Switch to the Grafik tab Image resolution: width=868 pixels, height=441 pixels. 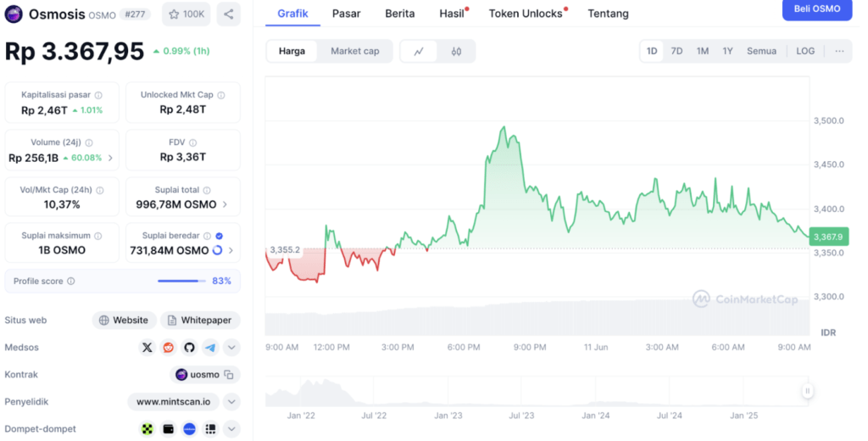(x=292, y=14)
